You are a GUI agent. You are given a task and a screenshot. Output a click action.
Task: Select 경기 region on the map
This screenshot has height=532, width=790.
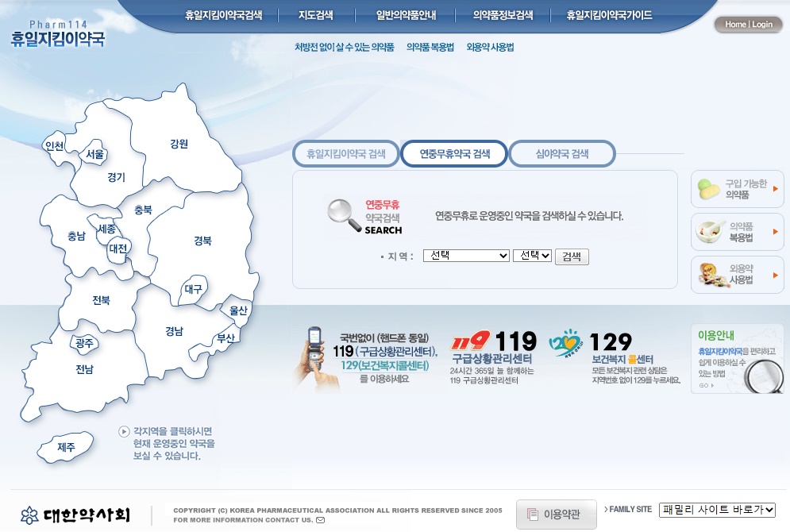coord(116,177)
